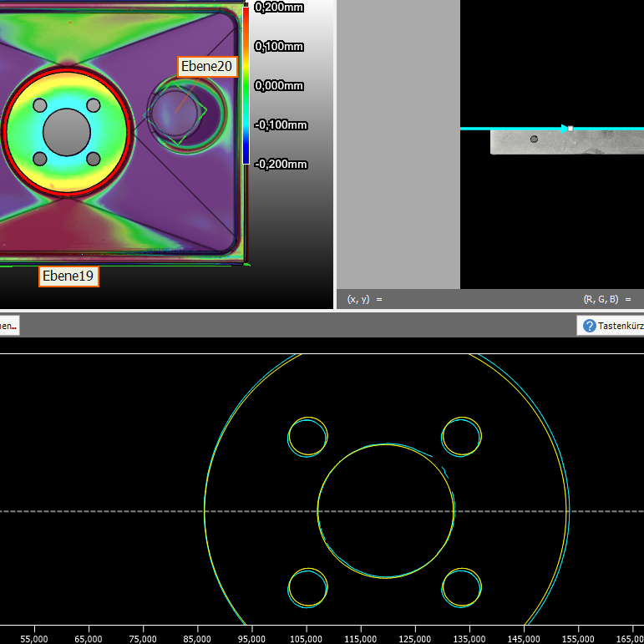This screenshot has width=644, height=644.
Task: Click the white handle on cyan section line
Action: click(x=570, y=129)
